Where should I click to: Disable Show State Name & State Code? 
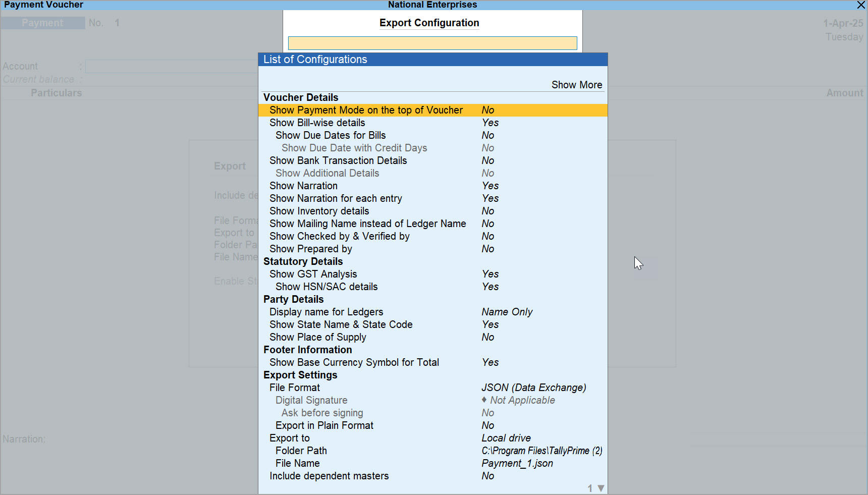pyautogui.click(x=341, y=324)
